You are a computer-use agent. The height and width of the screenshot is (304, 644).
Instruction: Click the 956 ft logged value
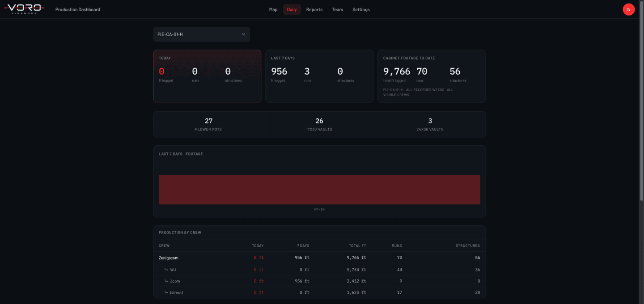coord(279,72)
